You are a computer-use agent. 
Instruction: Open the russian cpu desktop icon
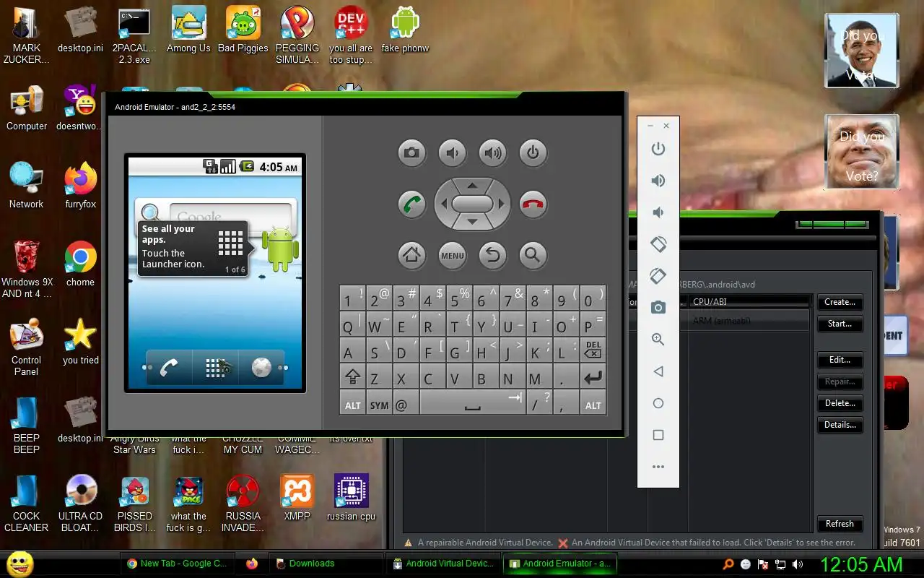pyautogui.click(x=351, y=498)
